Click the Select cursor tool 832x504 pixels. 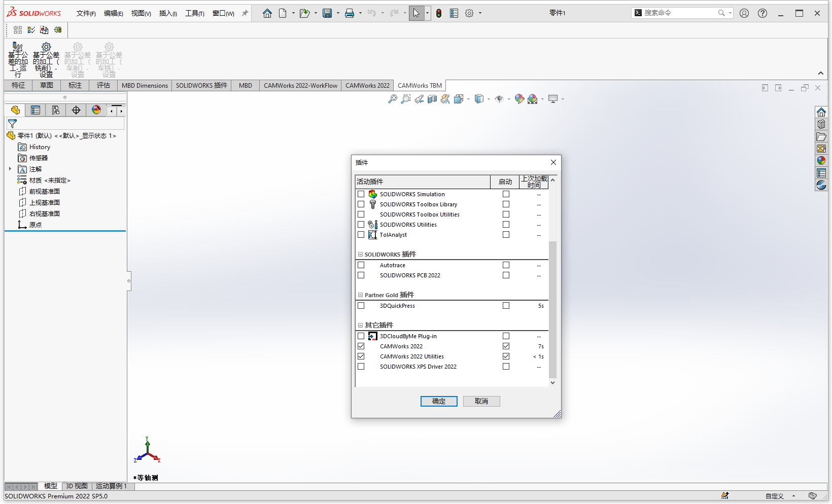(x=417, y=13)
